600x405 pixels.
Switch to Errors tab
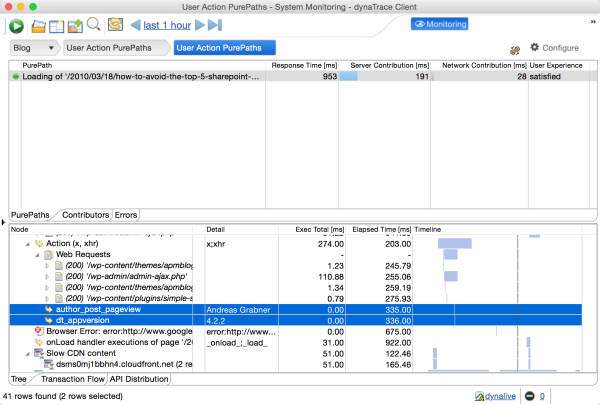(x=126, y=215)
